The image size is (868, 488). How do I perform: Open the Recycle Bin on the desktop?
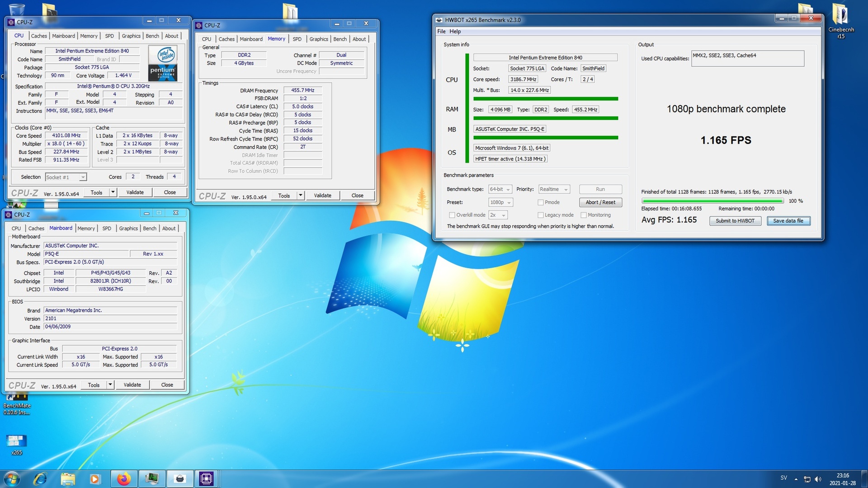pos(17,9)
